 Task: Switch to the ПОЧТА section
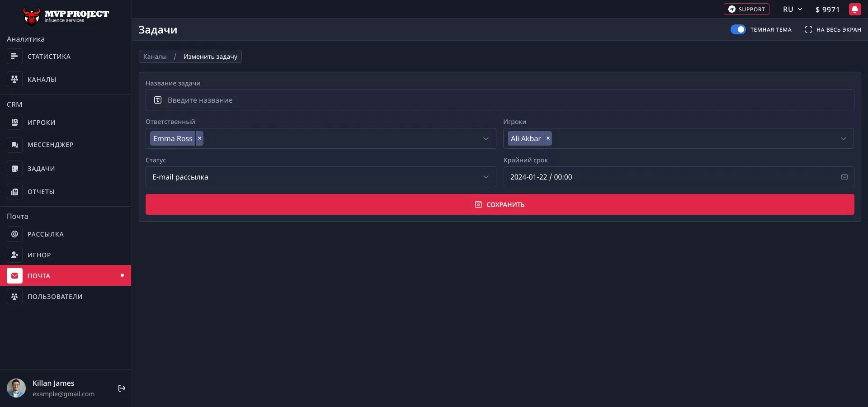pyautogui.click(x=38, y=275)
